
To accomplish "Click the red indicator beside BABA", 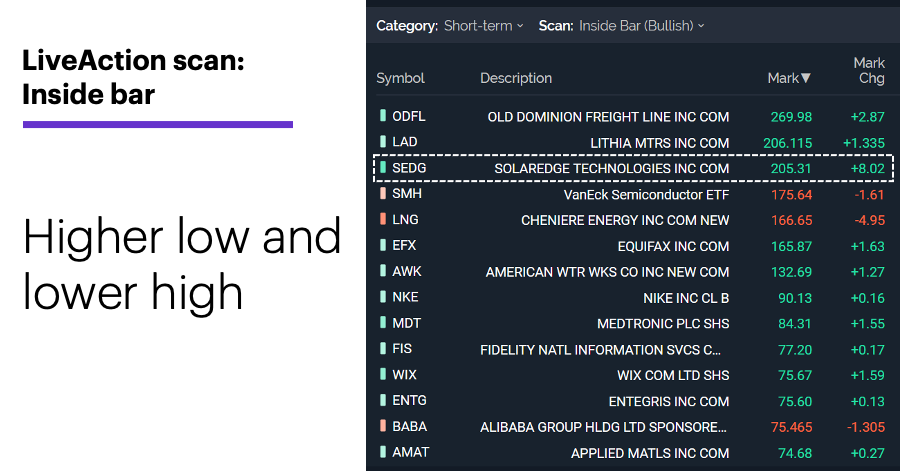I will tap(383, 426).
